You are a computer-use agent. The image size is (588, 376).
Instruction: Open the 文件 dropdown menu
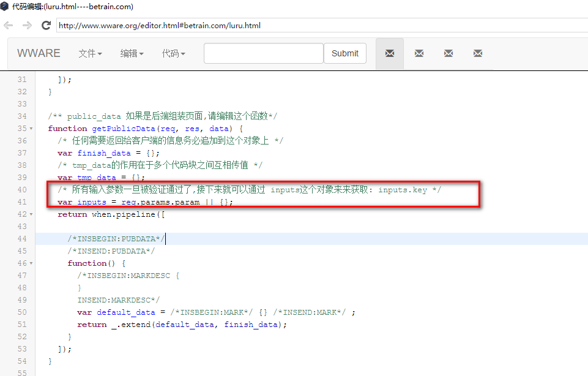pyautogui.click(x=90, y=54)
